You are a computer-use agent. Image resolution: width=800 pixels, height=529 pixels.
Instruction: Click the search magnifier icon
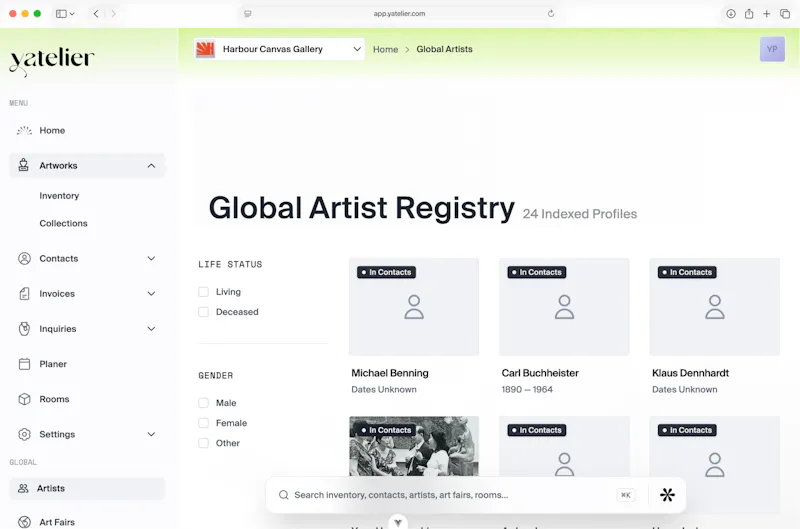[x=284, y=495]
